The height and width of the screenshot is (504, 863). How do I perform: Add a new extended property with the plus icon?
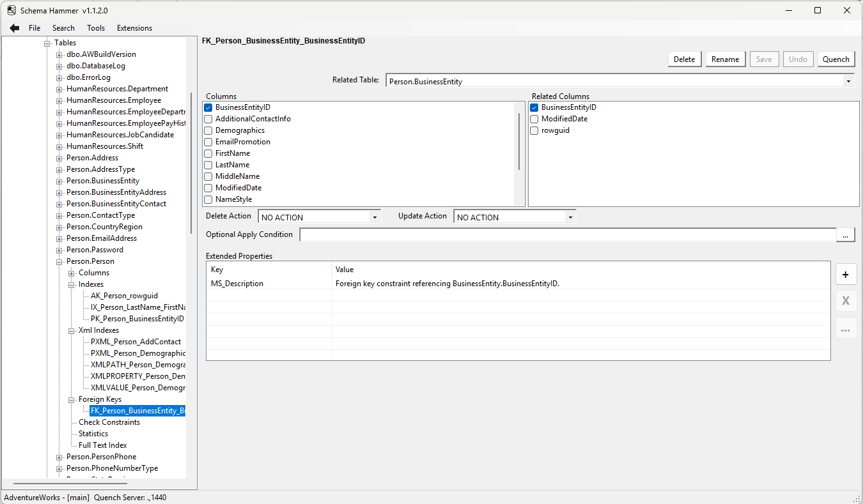click(846, 274)
